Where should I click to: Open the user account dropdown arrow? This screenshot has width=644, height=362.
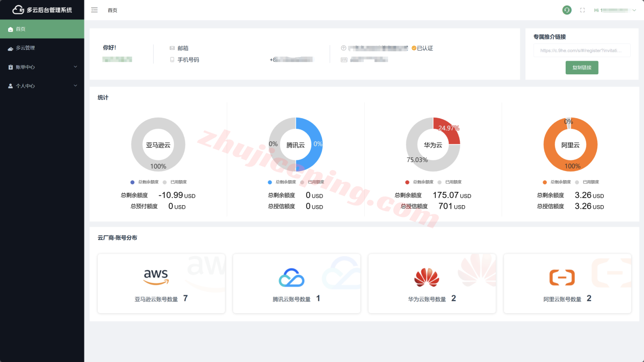click(x=634, y=10)
